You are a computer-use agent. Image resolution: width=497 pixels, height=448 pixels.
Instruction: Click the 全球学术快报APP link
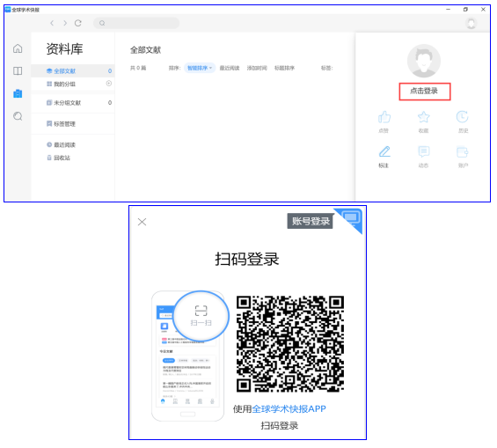point(289,409)
